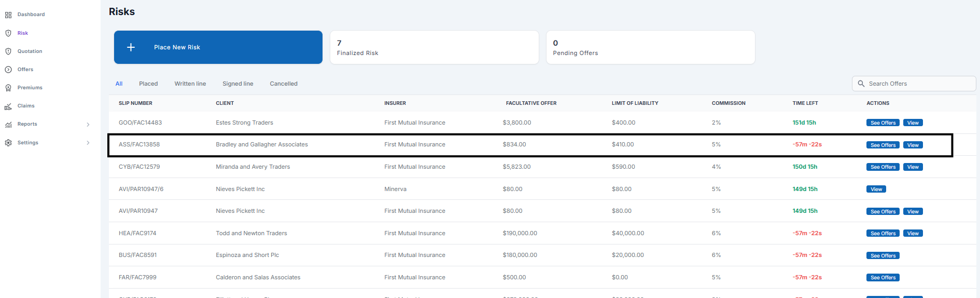Click the Risk shield icon in sidebar
Image resolution: width=980 pixels, height=298 pixels.
[8, 33]
